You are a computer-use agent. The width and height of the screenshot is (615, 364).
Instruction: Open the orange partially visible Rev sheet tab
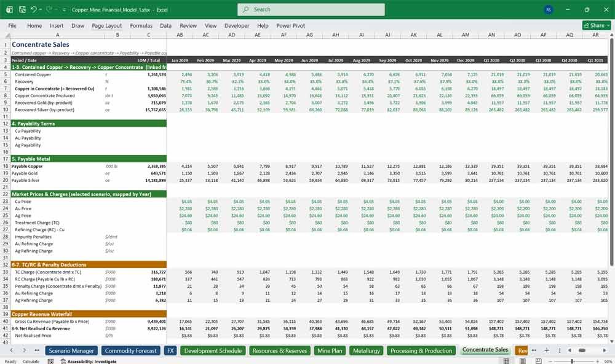pos(522,350)
